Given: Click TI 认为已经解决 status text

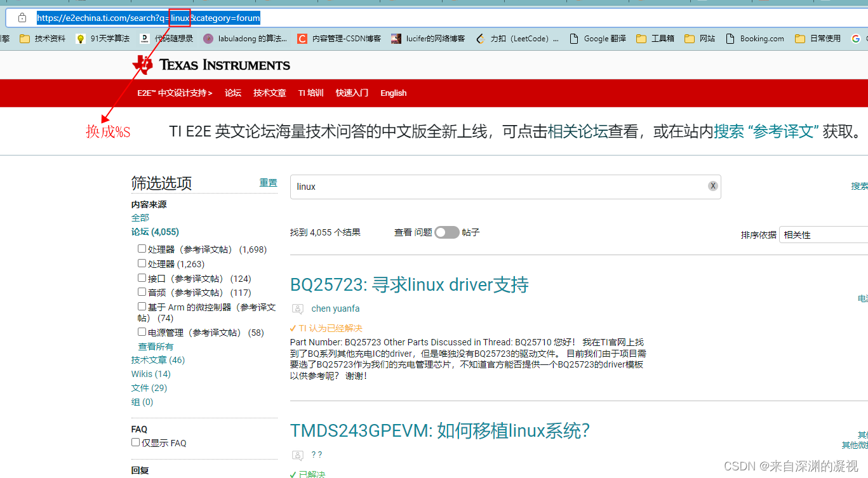Looking at the screenshot, I should [330, 328].
